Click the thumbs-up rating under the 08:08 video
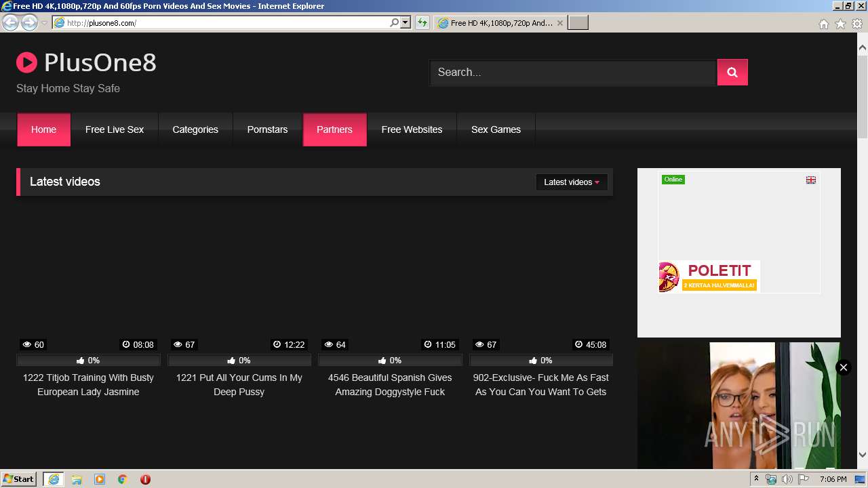868x488 pixels. pos(88,361)
